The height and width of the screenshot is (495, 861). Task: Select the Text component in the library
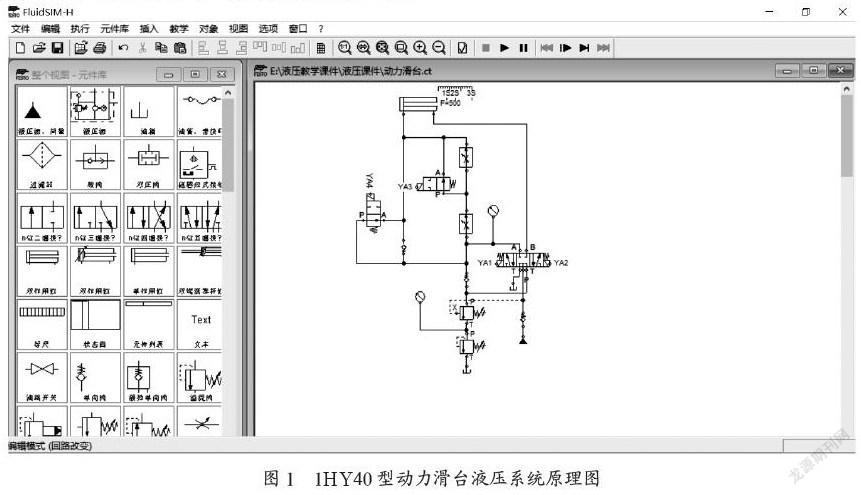click(200, 324)
